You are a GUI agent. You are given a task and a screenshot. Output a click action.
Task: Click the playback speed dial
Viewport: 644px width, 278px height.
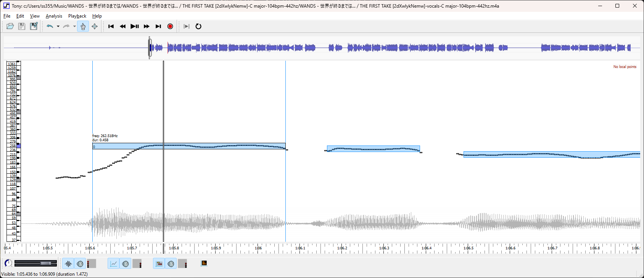click(8, 263)
